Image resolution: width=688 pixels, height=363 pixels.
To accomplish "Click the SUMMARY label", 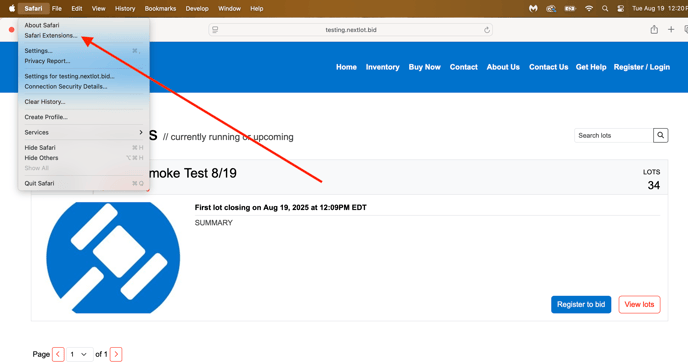I will (x=214, y=223).
